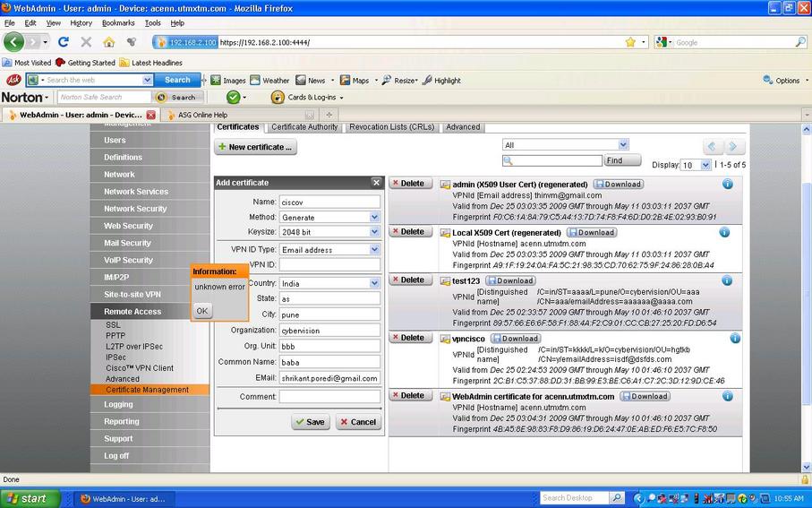Save the new certificate
Screen dimensions: 812x508
[x=311, y=422]
